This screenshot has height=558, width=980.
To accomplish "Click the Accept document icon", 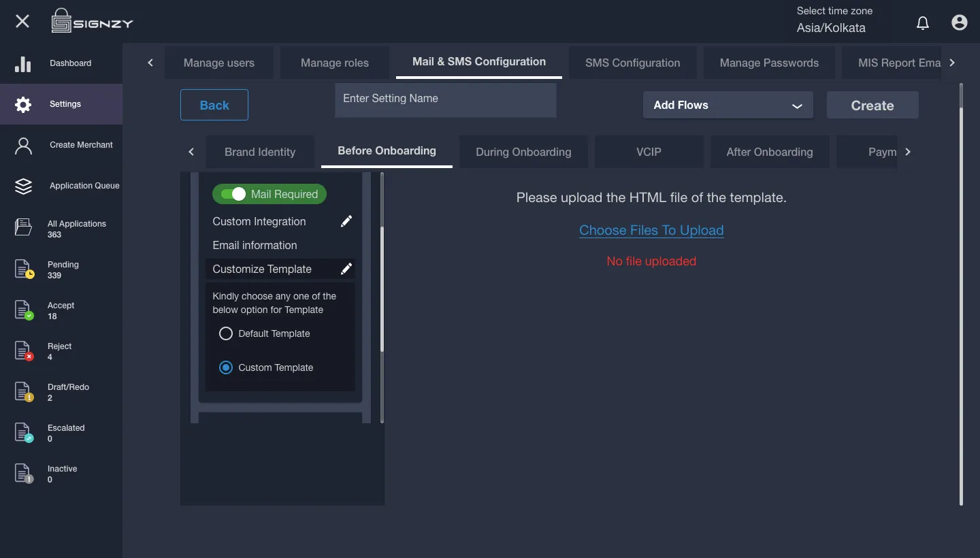I will 24,310.
